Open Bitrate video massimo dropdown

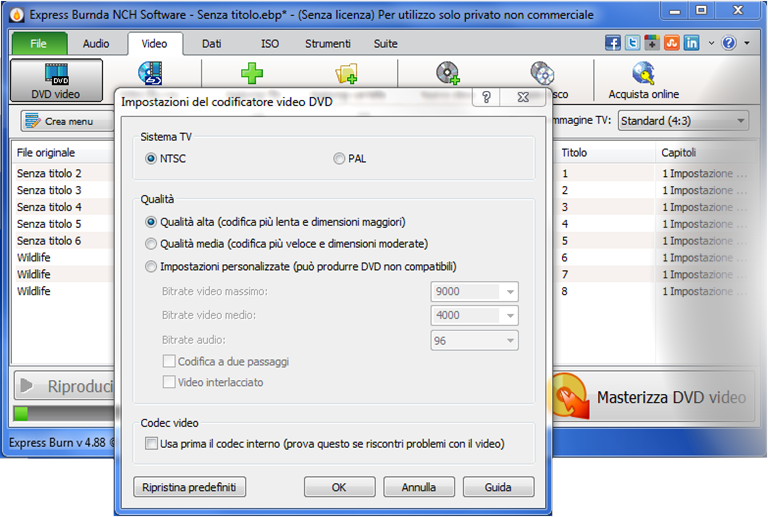(x=510, y=292)
